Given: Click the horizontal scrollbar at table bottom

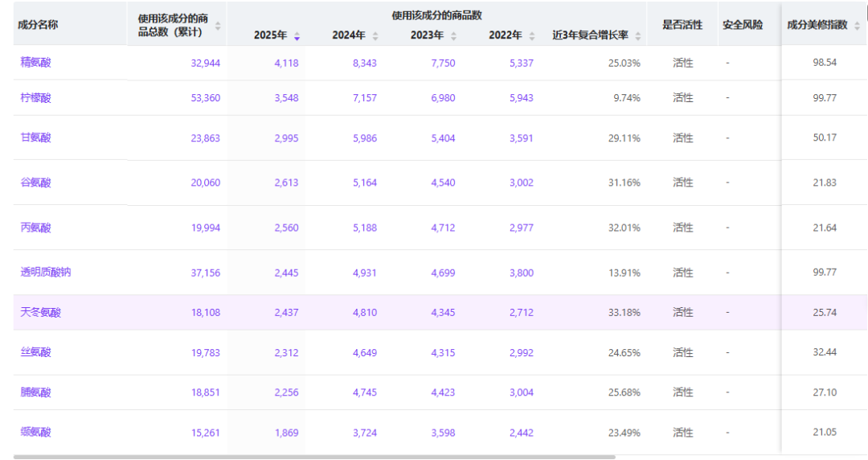Looking at the screenshot, I should click(x=314, y=458).
